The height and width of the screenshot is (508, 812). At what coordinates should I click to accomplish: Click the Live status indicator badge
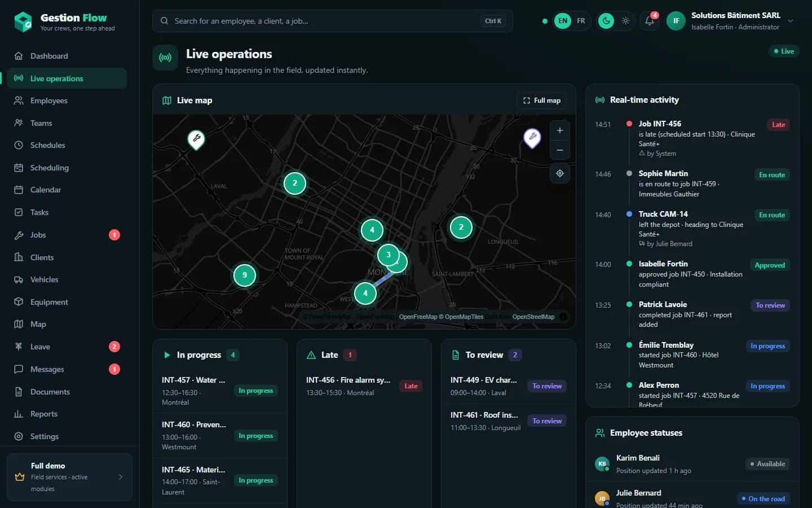pyautogui.click(x=784, y=51)
